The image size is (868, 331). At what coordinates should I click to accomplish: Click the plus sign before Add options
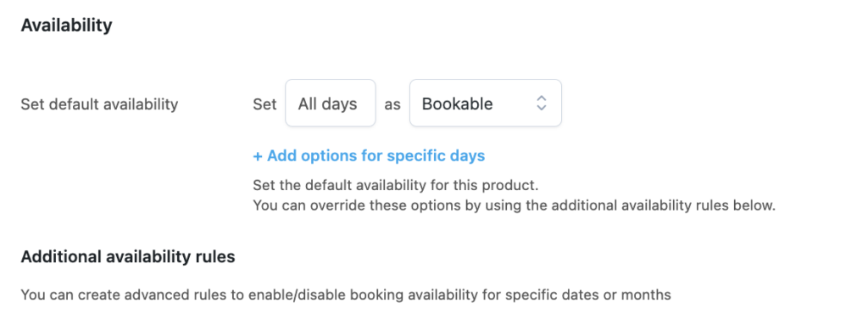point(258,156)
